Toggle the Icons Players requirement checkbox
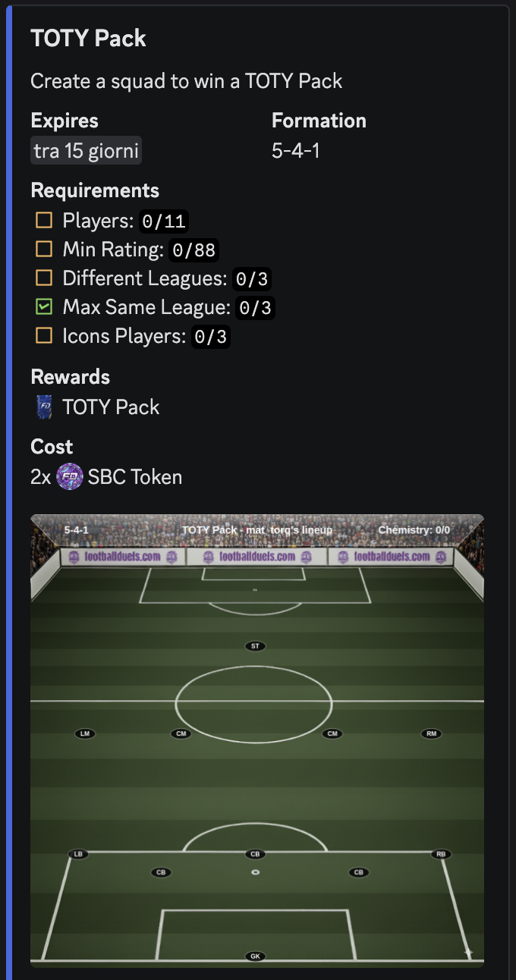Screen dimensions: 516x980 coord(43,335)
